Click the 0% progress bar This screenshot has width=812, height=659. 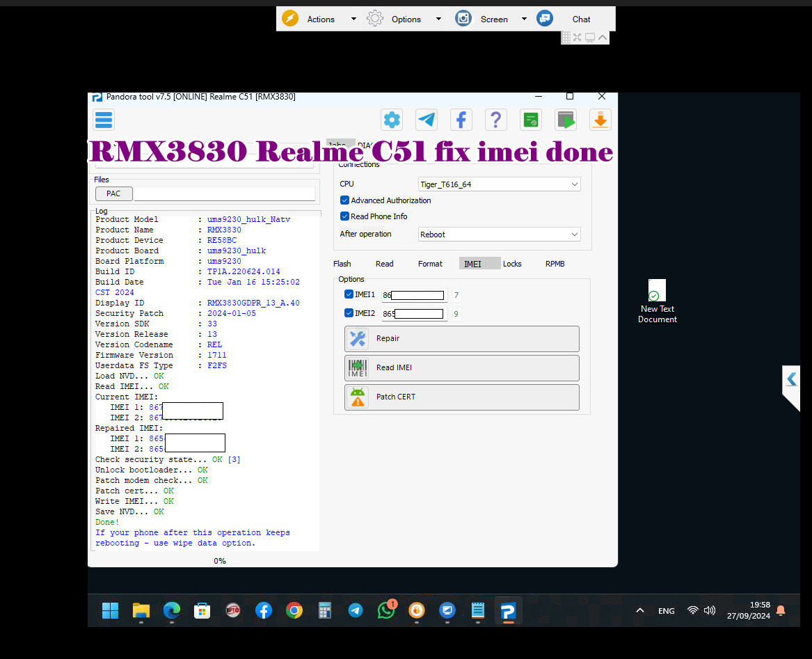219,561
